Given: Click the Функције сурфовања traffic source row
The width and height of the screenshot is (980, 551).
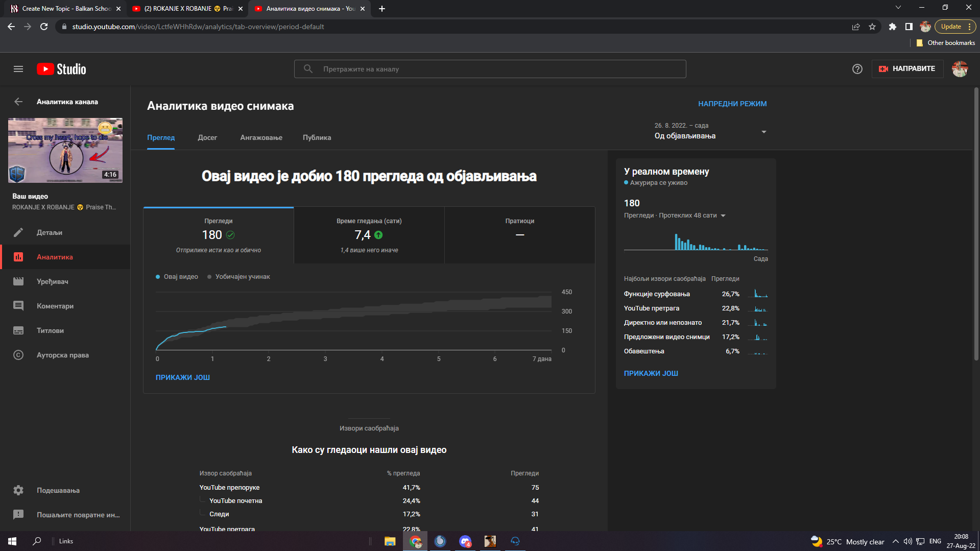Looking at the screenshot, I should point(696,294).
